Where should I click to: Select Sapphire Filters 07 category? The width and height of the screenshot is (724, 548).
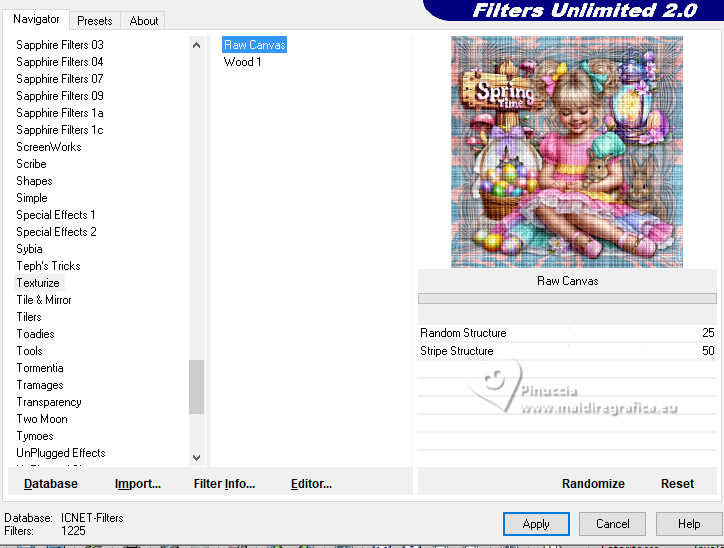[60, 79]
